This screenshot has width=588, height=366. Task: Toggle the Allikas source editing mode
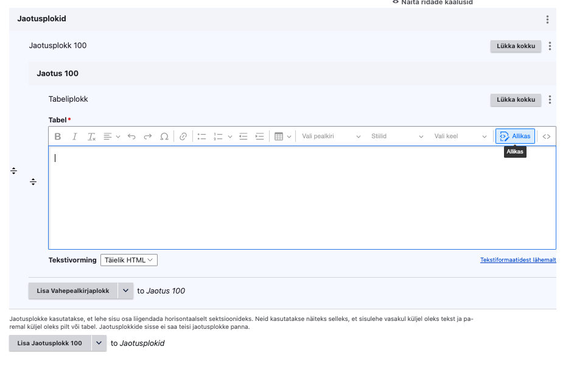point(515,136)
